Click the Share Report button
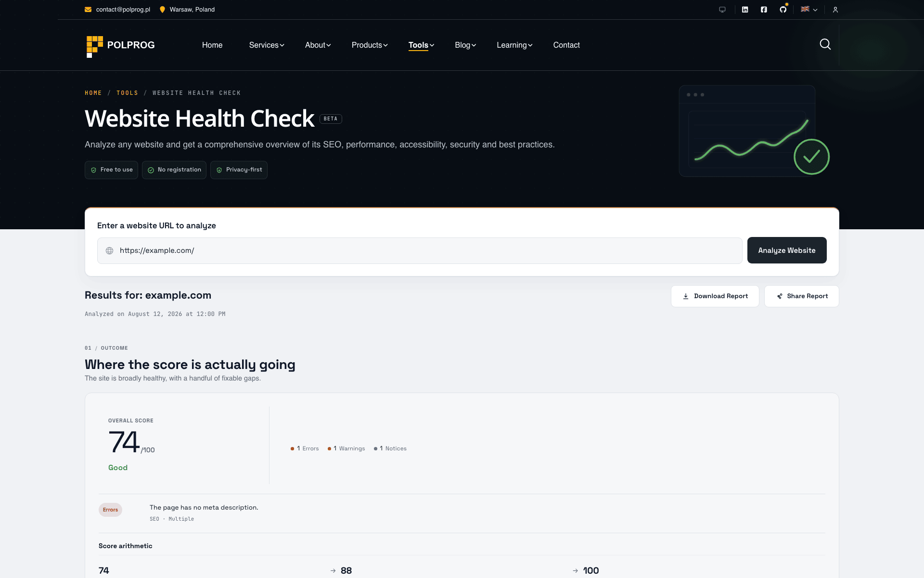This screenshot has width=924, height=578. [802, 296]
